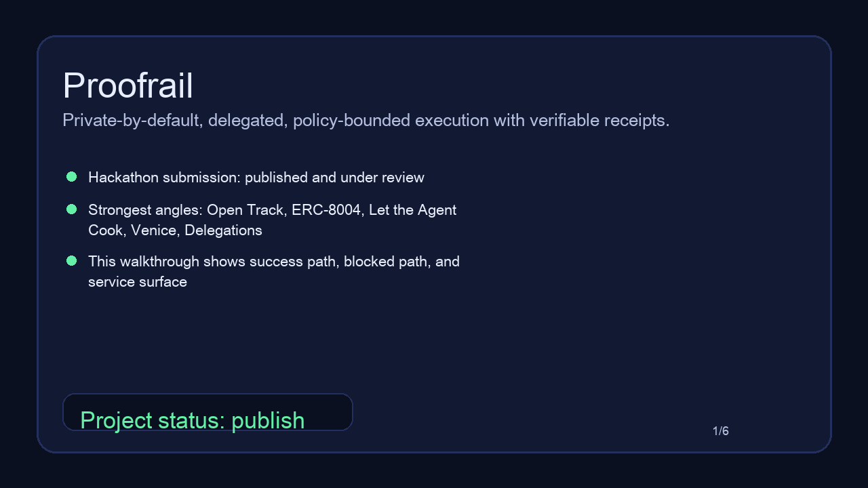Click the Proofrail title heading

click(x=127, y=86)
